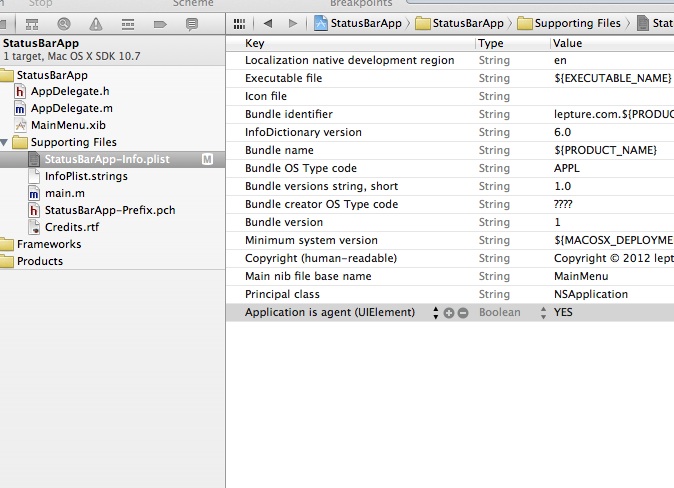Open the Boolean type popup stepper
The height and width of the screenshot is (488, 674).
point(543,313)
